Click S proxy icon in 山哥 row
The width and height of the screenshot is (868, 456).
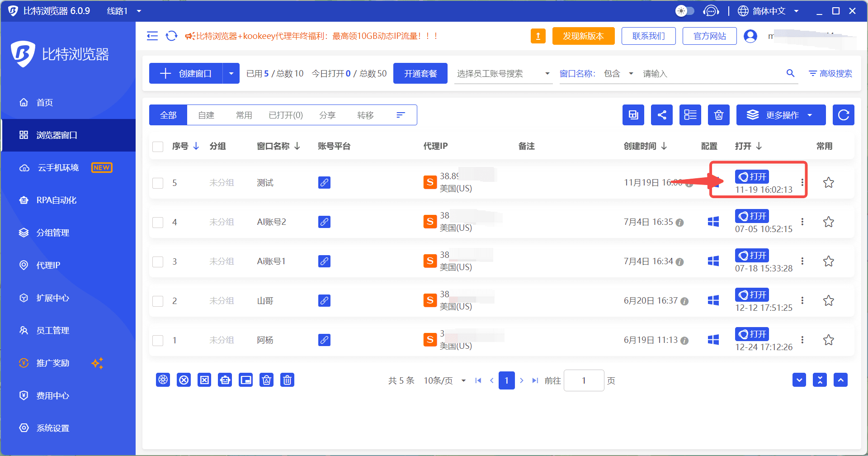pos(430,300)
